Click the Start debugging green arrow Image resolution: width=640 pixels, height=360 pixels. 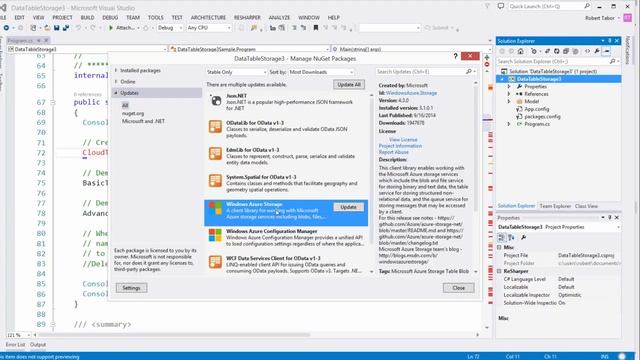pos(111,28)
